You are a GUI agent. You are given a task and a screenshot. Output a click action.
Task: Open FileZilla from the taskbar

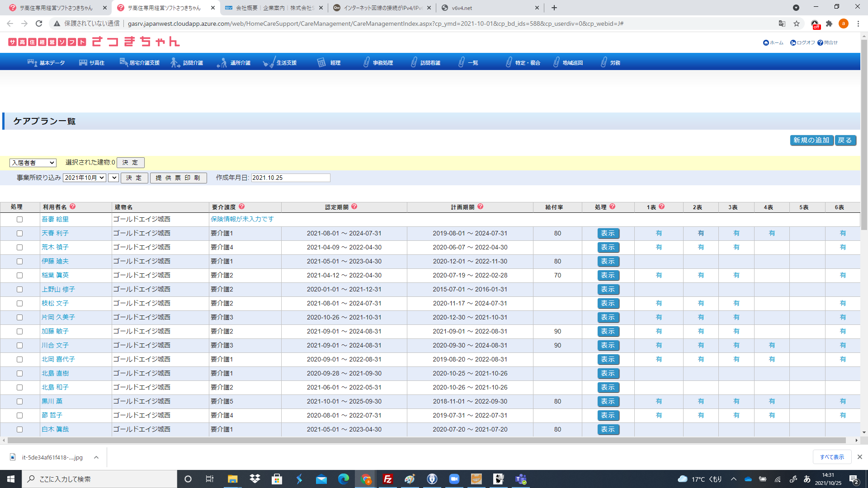387,479
